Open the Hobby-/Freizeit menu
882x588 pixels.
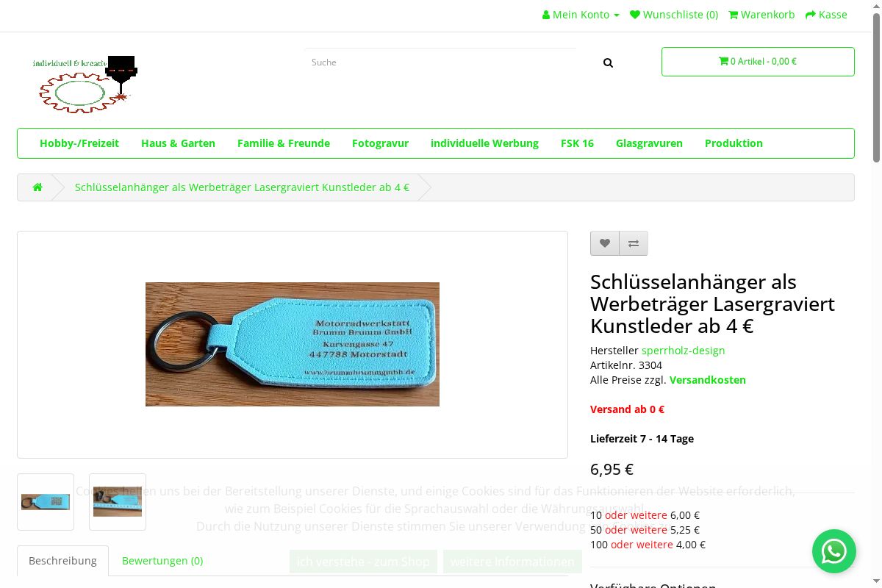click(x=79, y=143)
